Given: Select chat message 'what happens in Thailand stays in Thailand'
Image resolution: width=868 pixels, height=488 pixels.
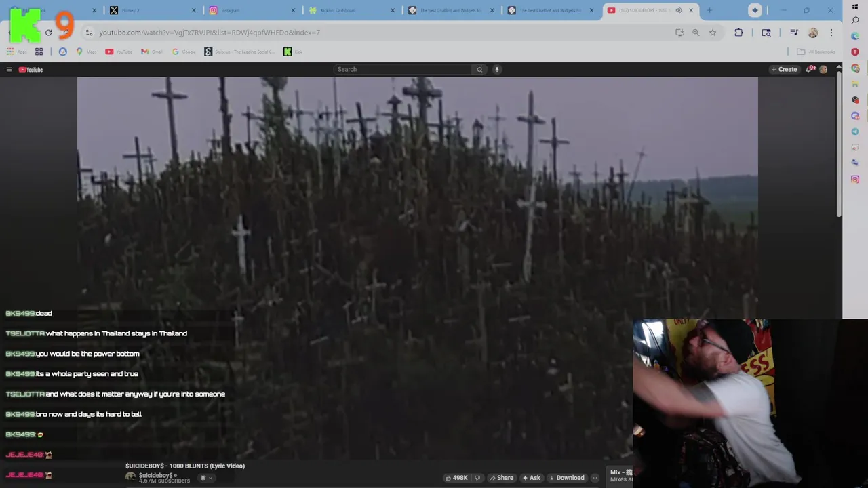Looking at the screenshot, I should [116, 333].
